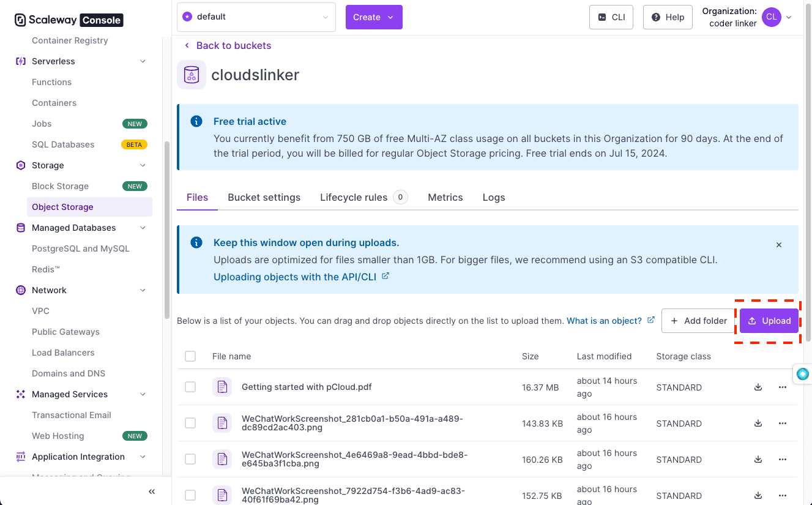Viewport: 812px width, 505px height.
Task: Click the Network globe icon
Action: (x=21, y=290)
